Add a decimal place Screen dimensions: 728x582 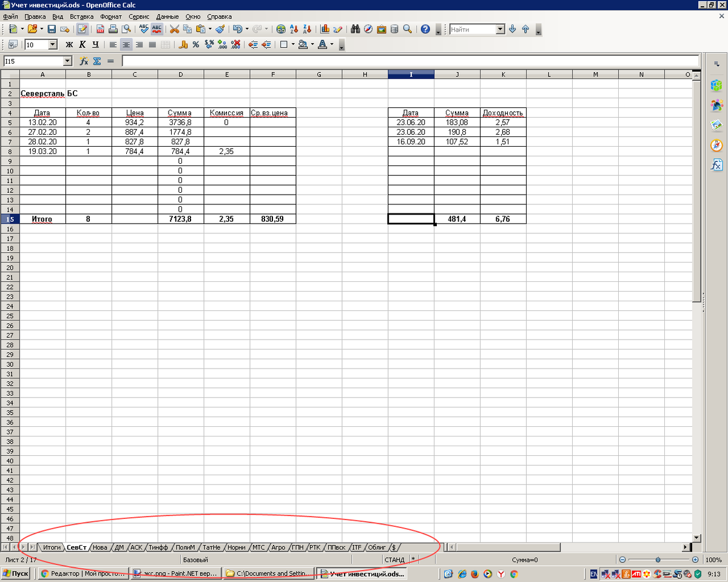click(223, 44)
